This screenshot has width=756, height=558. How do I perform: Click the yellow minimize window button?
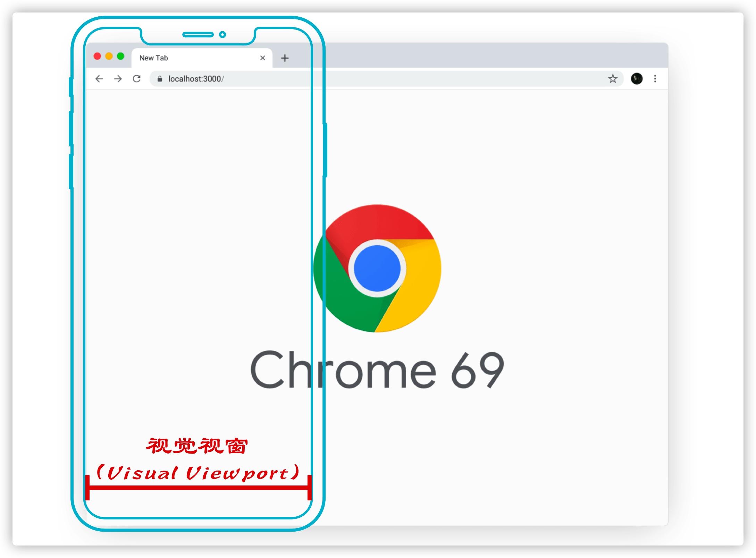pyautogui.click(x=109, y=56)
